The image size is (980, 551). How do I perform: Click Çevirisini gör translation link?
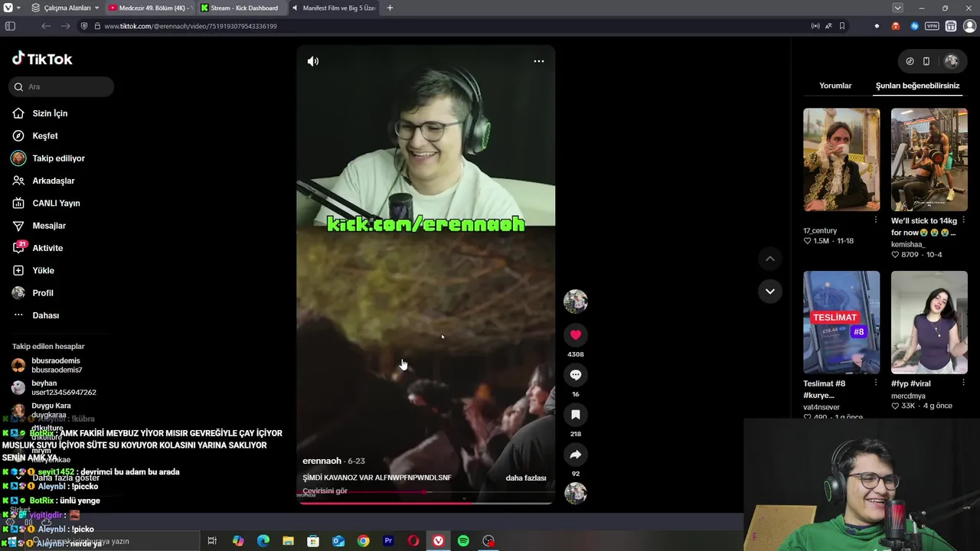[325, 491]
